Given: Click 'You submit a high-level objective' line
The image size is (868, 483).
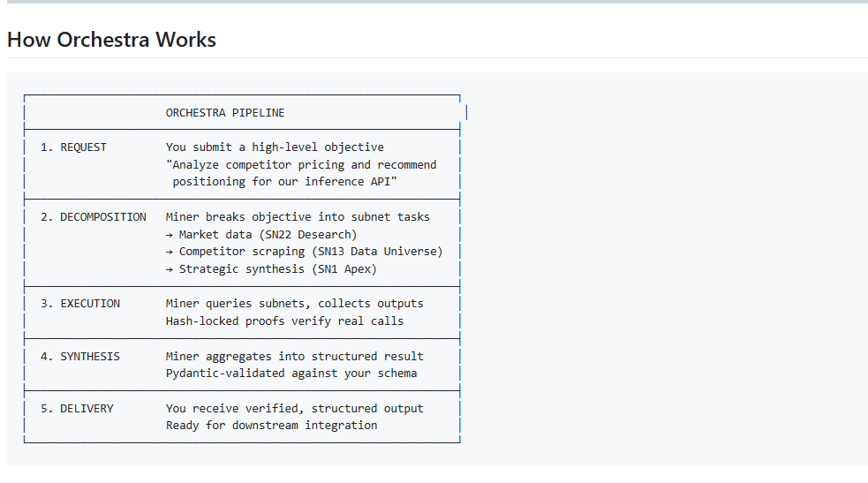Looking at the screenshot, I should tap(275, 147).
